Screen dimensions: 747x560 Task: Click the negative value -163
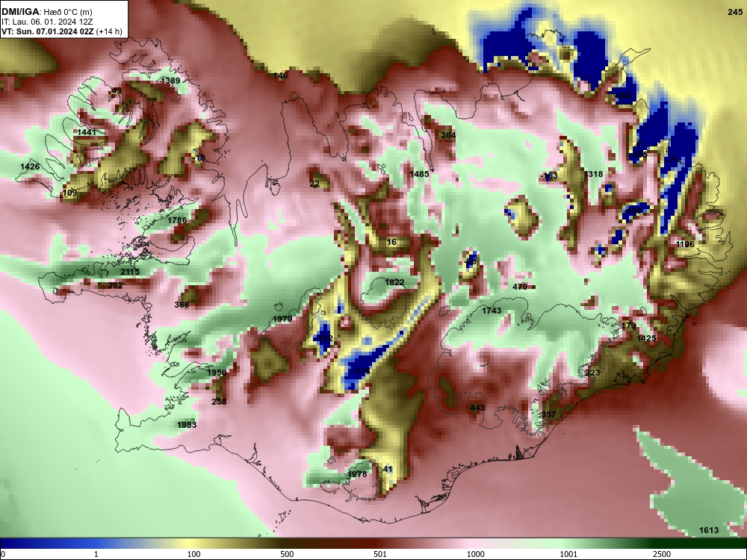point(549,175)
